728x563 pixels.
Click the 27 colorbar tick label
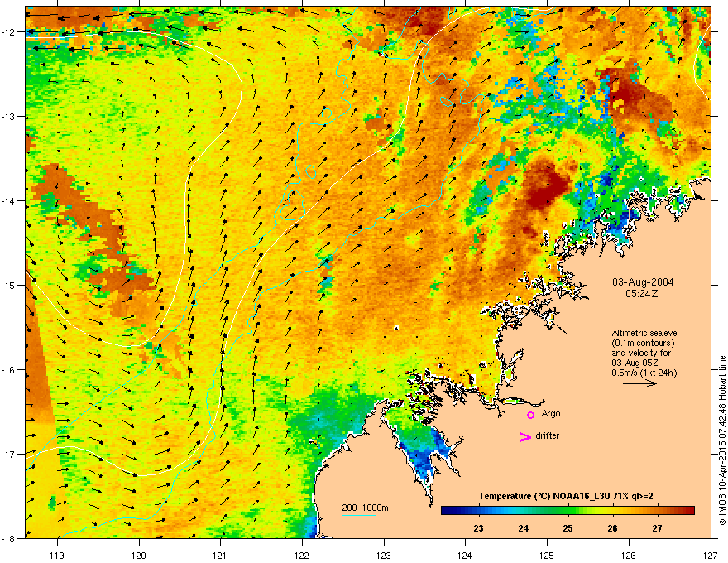657,528
